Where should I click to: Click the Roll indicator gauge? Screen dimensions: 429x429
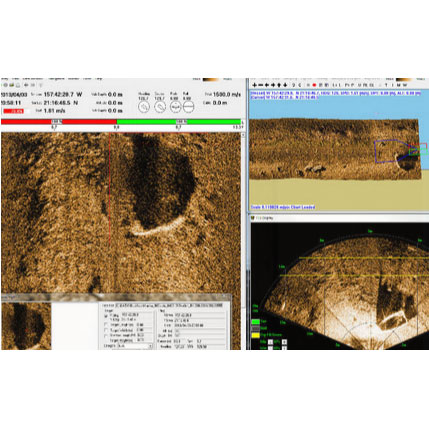(188, 107)
